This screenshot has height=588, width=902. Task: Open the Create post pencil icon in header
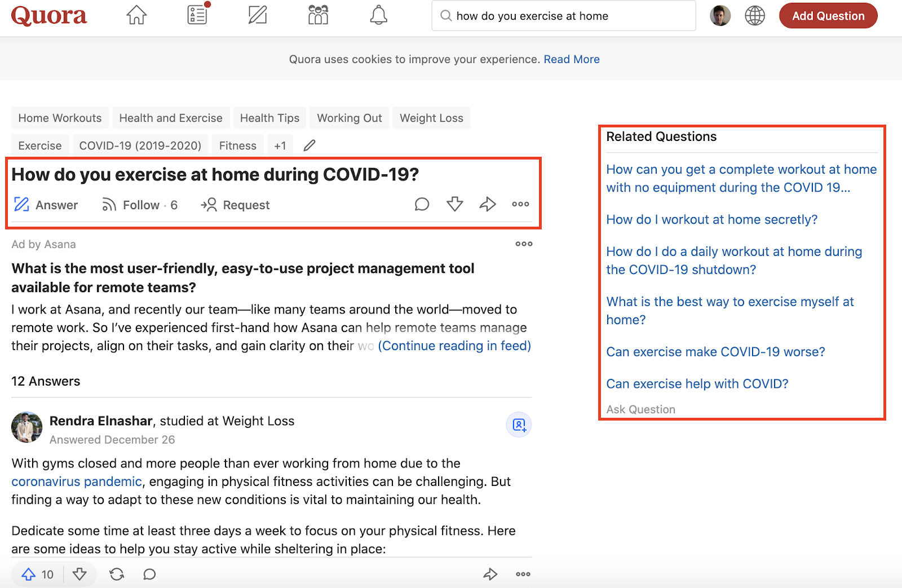[258, 15]
